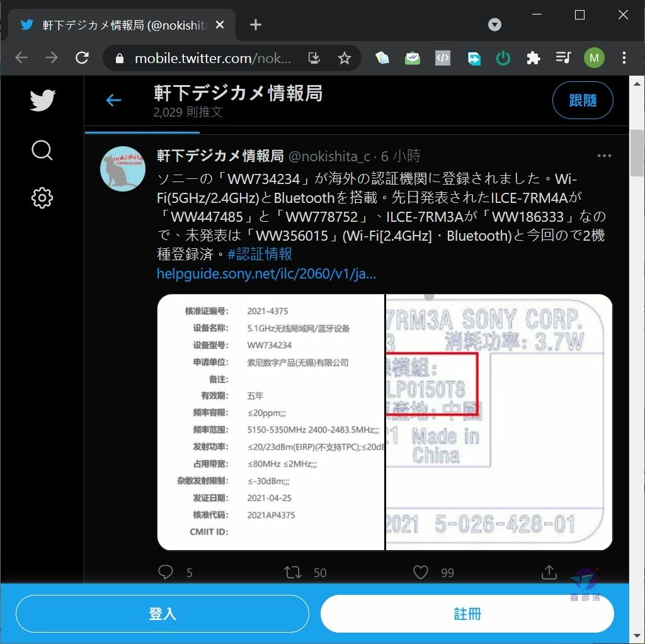
Task: Click the tweet author name 軒下デジカメ情報局
Action: (x=220, y=156)
